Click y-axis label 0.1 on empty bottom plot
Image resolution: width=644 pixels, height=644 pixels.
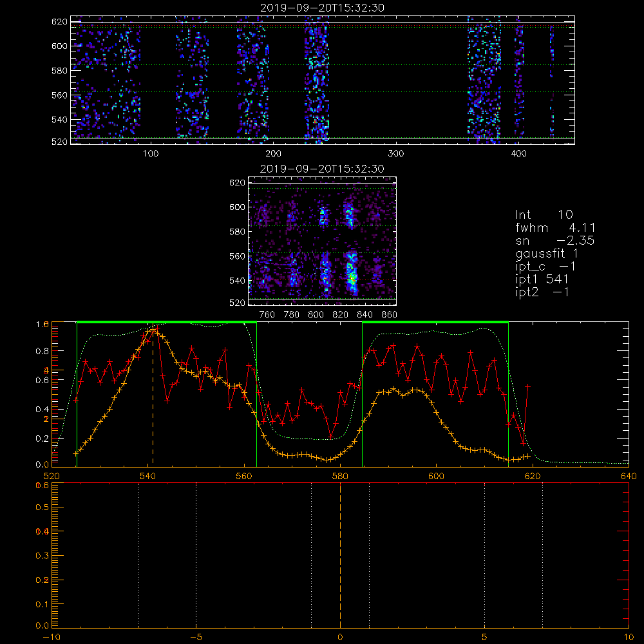coord(43,604)
